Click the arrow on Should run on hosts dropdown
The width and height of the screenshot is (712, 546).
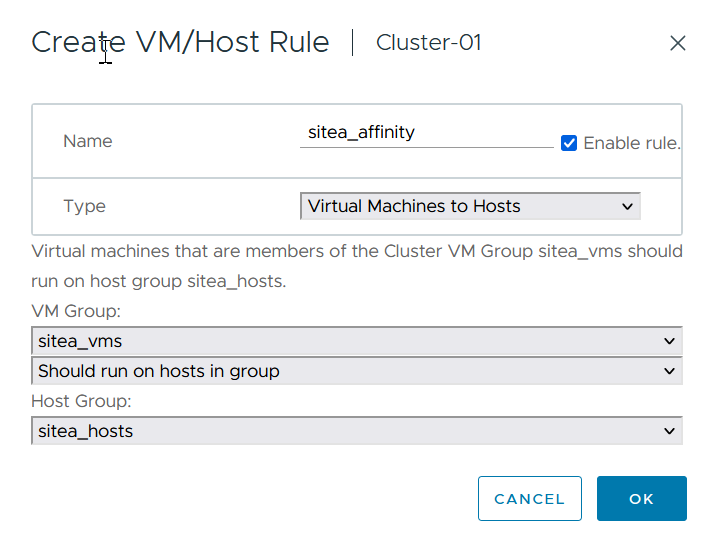(670, 371)
